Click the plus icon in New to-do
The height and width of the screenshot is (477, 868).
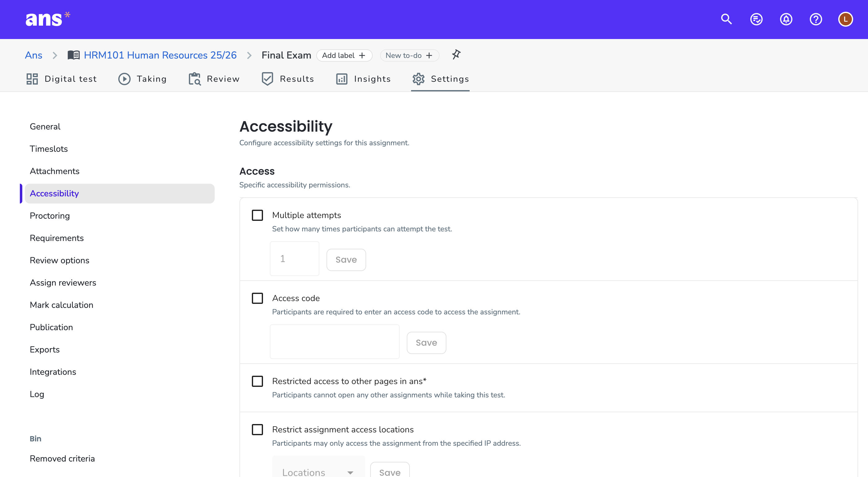pos(429,55)
